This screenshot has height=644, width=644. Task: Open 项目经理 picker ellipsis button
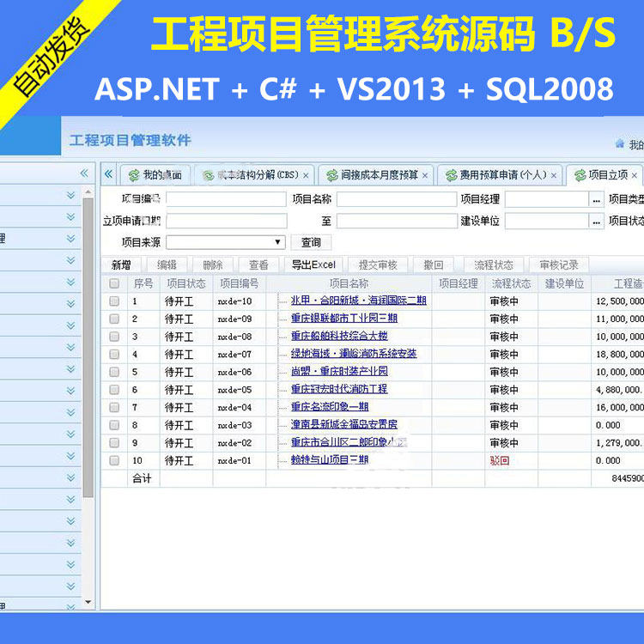(597, 199)
